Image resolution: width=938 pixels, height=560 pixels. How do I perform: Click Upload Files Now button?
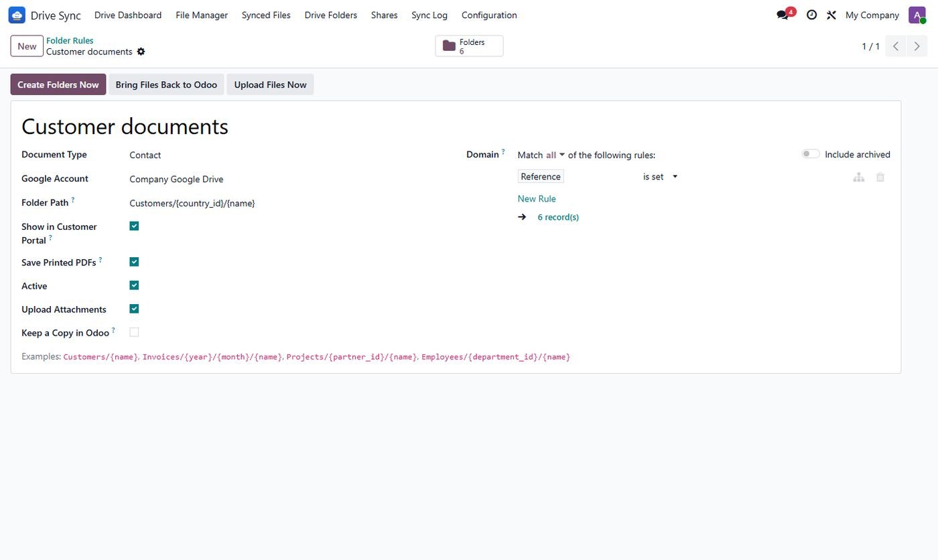click(x=270, y=84)
